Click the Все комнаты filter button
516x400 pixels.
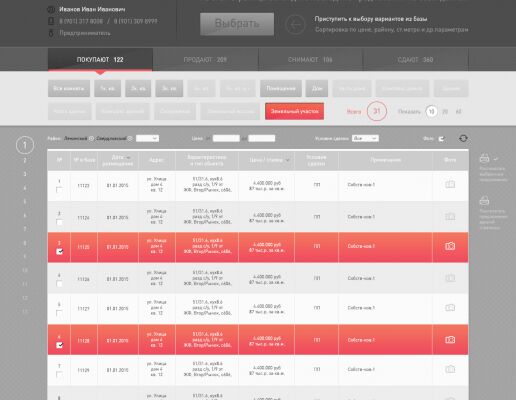[69, 89]
